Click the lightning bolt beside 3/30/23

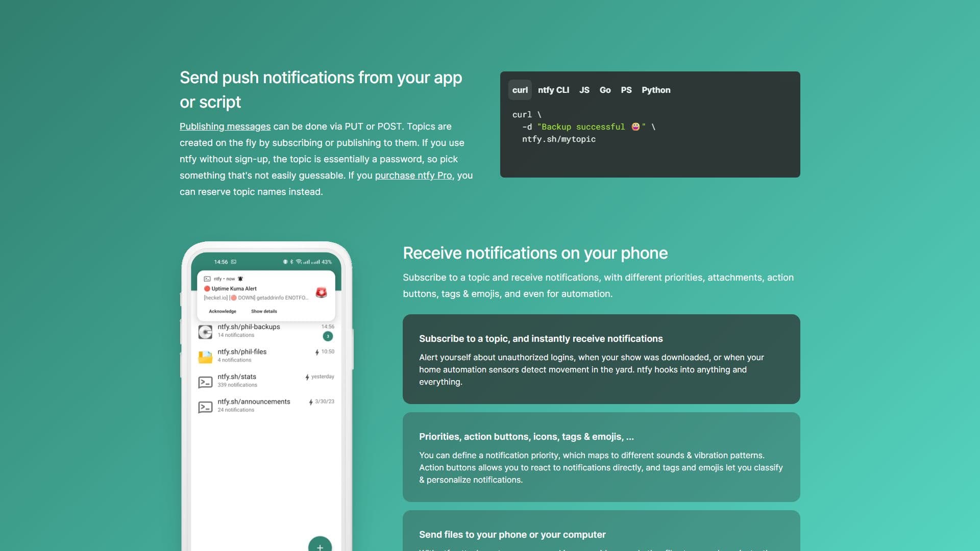click(311, 402)
